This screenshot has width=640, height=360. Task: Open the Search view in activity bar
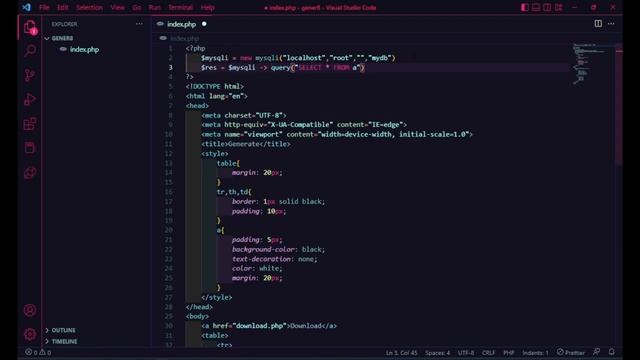click(x=30, y=51)
